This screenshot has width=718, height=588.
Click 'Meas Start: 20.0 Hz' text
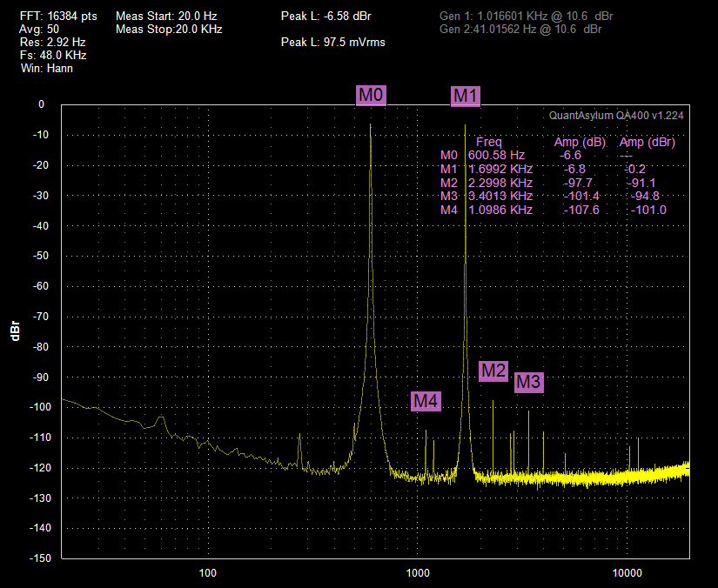tap(166, 16)
